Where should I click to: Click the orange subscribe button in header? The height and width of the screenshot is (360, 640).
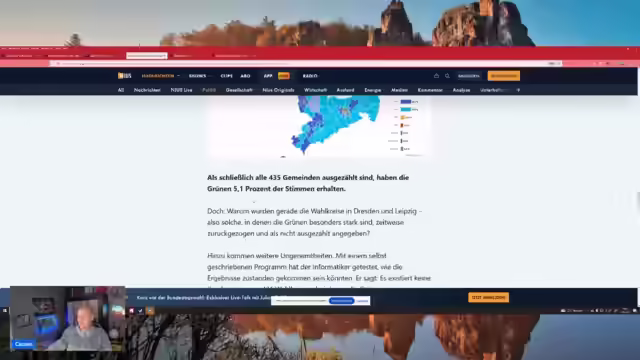(504, 76)
